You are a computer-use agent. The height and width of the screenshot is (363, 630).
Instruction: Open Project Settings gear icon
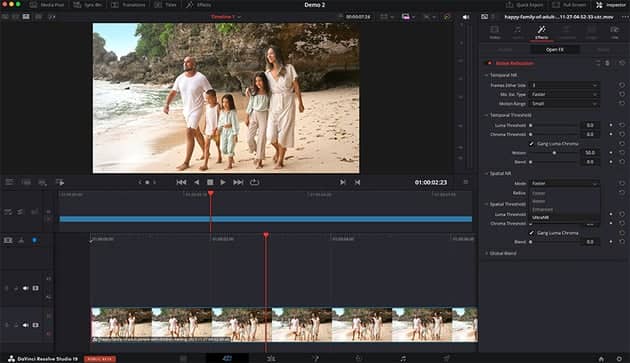(619, 359)
